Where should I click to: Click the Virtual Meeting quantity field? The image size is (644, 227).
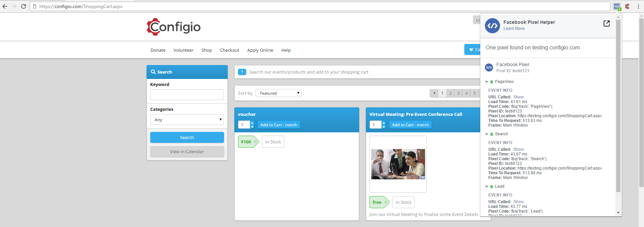375,125
